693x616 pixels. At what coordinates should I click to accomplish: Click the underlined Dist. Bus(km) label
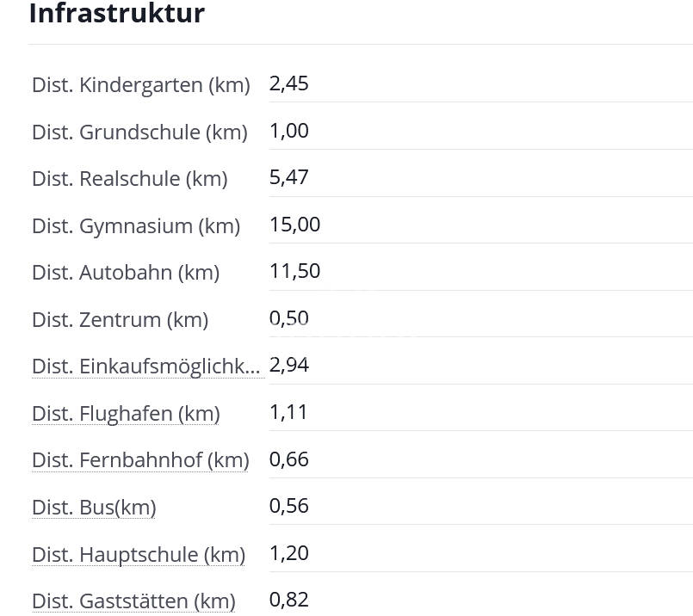point(94,508)
